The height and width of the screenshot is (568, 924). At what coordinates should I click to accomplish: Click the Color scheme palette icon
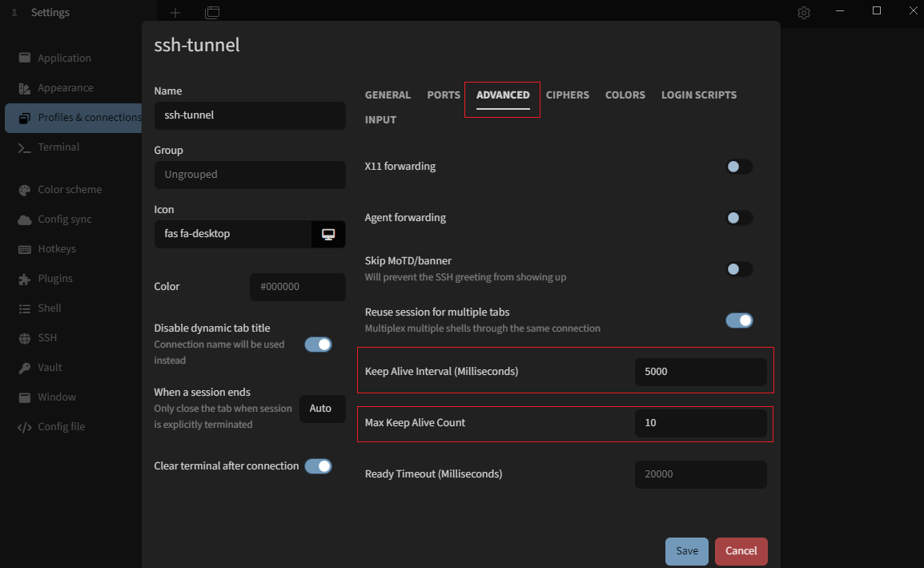(x=24, y=190)
